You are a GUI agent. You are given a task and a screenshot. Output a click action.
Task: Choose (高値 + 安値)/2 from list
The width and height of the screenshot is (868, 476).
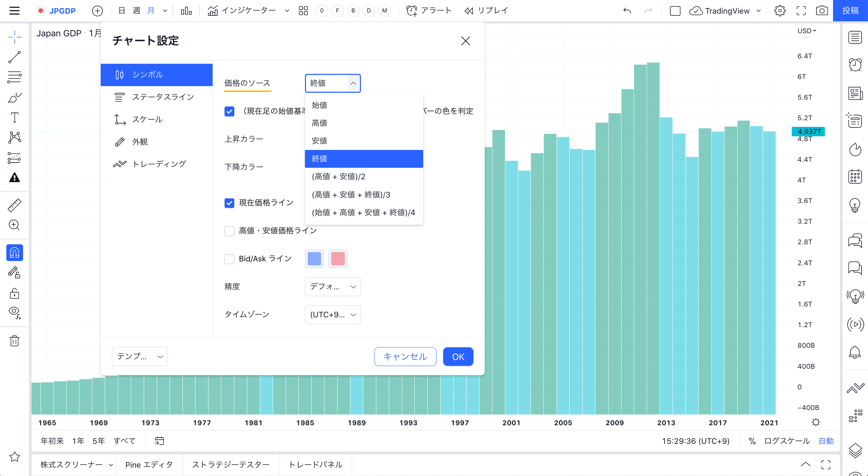pyautogui.click(x=339, y=176)
